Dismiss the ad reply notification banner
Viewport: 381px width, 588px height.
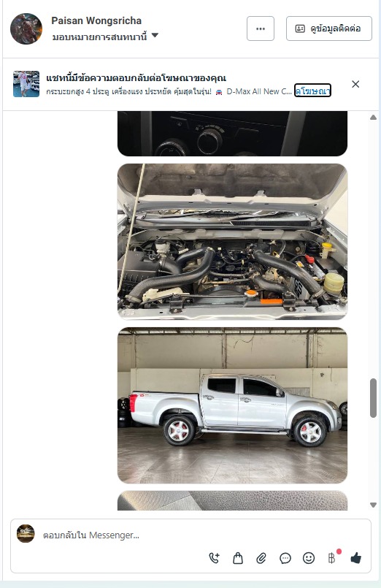(x=355, y=84)
